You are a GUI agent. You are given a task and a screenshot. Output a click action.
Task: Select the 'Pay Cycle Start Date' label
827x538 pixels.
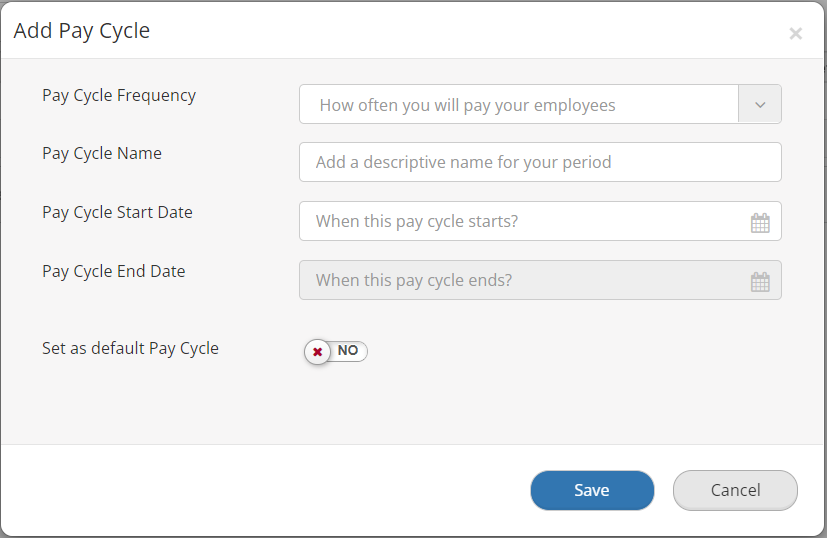(x=117, y=212)
